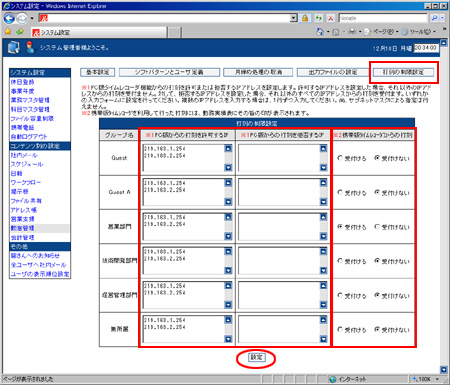Click scroll-down arrow in 無所属 denied IP box

pos(323,339)
